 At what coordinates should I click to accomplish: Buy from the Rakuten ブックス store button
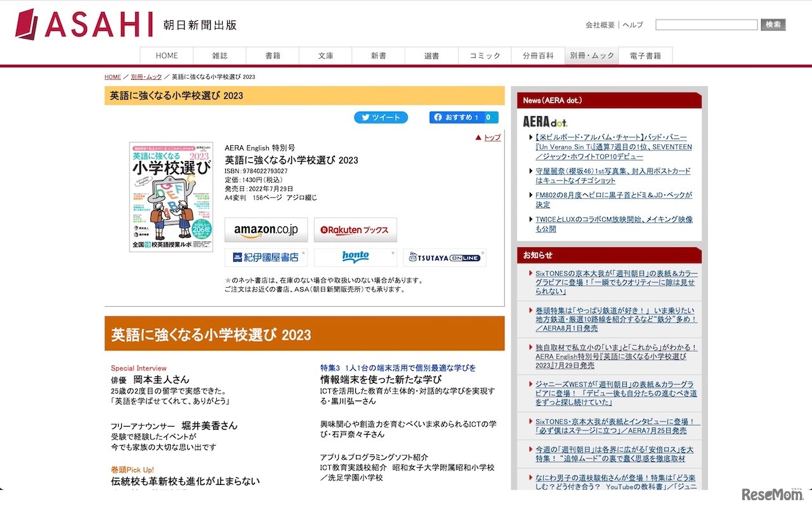coord(355,229)
